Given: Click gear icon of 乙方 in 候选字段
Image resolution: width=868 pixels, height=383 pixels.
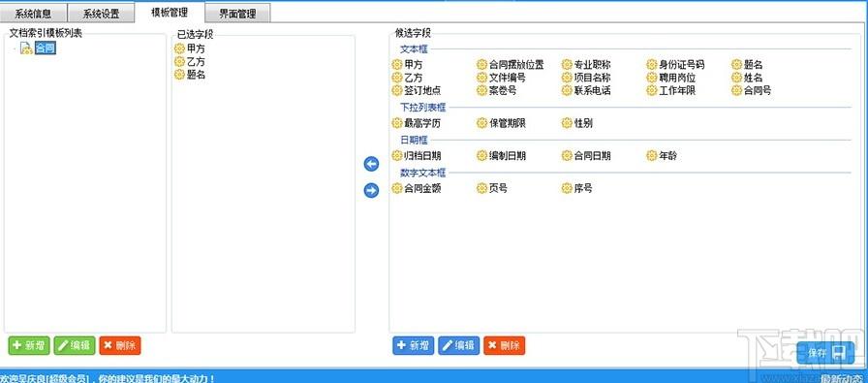Looking at the screenshot, I should [x=397, y=78].
